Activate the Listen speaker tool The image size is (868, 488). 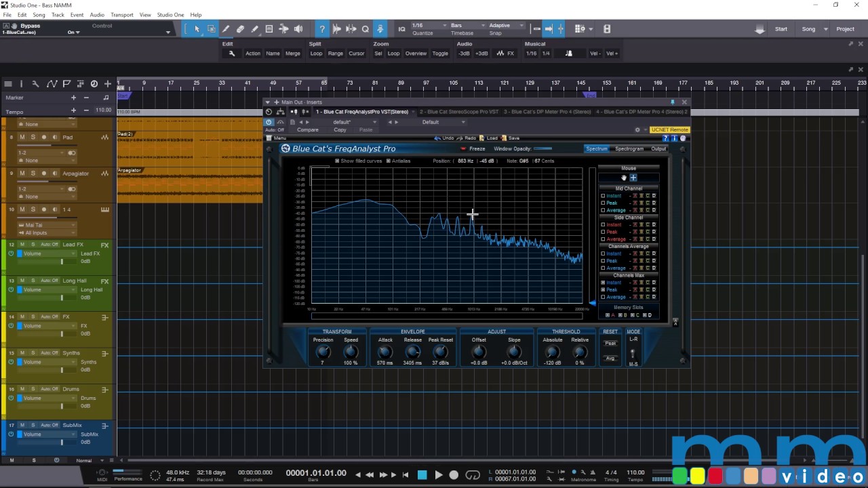coord(298,29)
